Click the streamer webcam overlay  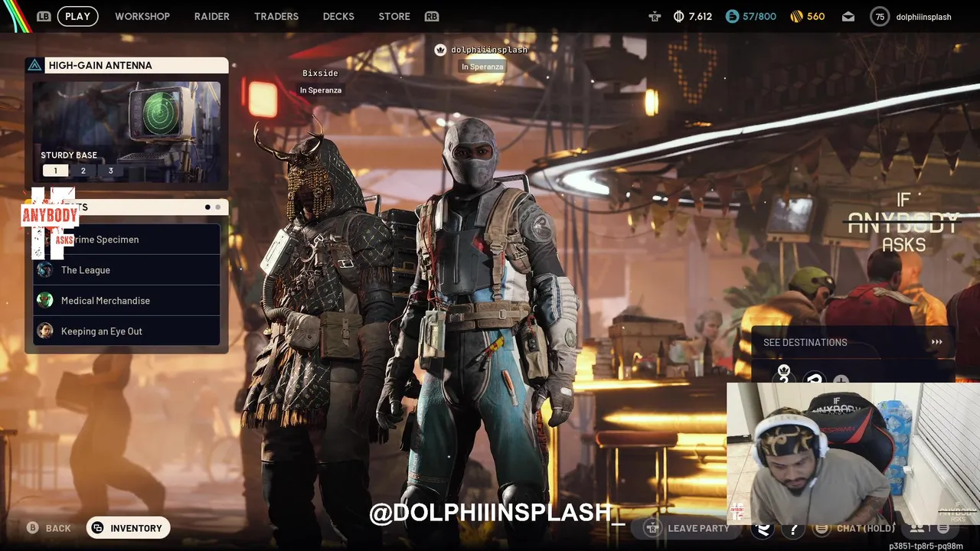pyautogui.click(x=853, y=455)
